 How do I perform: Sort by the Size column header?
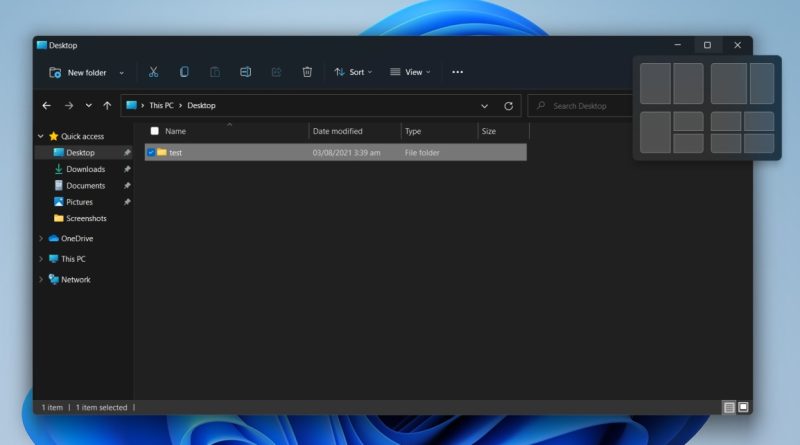(x=489, y=131)
